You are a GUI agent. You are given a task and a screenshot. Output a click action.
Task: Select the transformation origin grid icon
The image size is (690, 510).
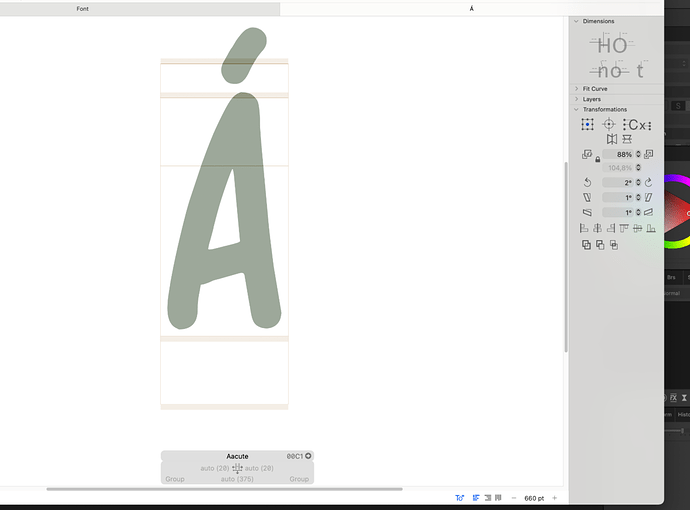pos(587,125)
